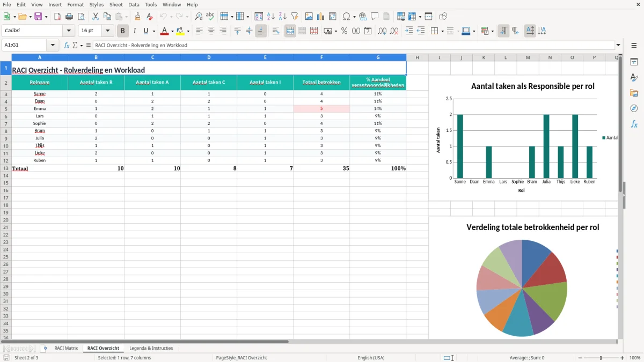Expand the Name Box dropdown
The image size is (644, 362).
[53, 45]
